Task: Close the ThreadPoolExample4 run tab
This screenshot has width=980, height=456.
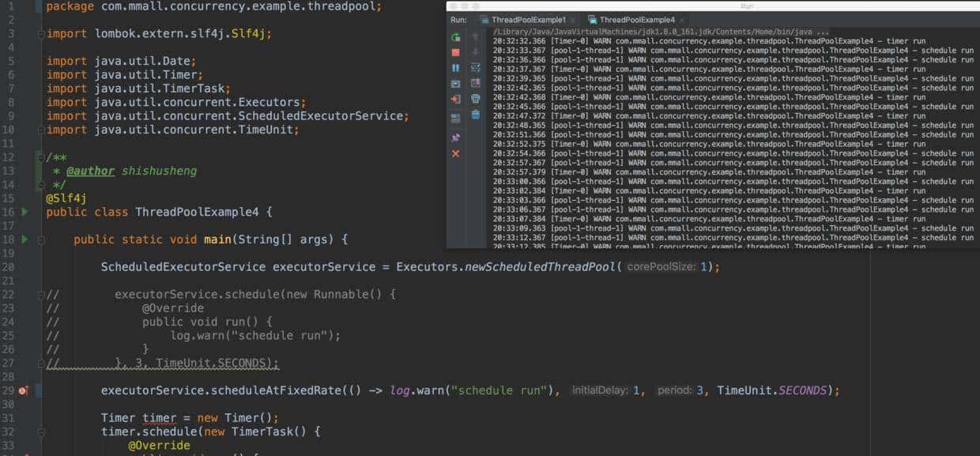Action: (682, 20)
